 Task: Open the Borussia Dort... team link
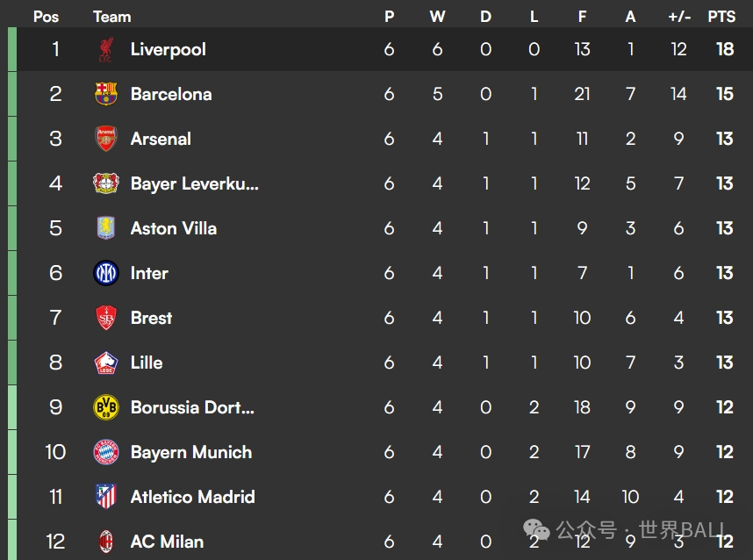pos(192,407)
